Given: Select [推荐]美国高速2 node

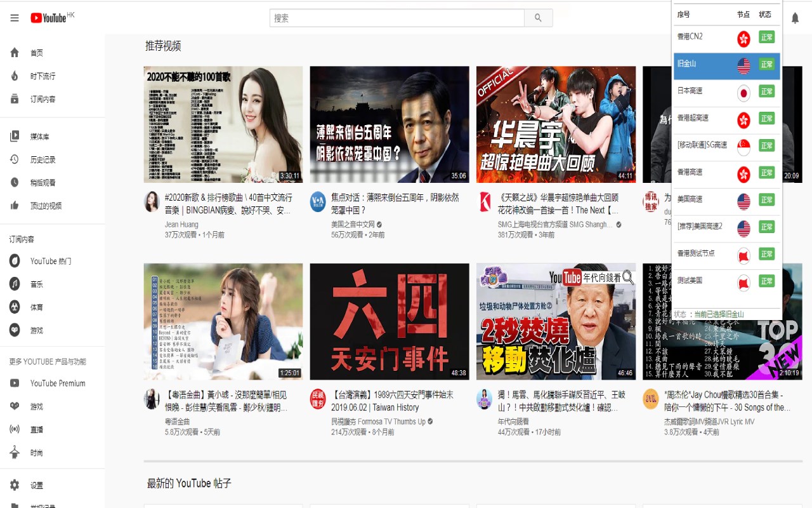Looking at the screenshot, I should click(727, 227).
